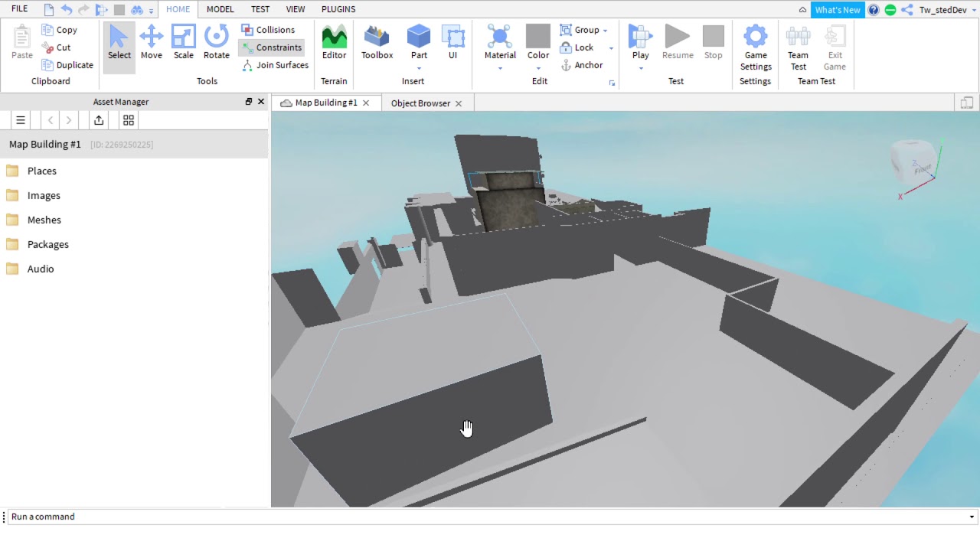Open Game Settings
The image size is (980, 551).
(756, 47)
